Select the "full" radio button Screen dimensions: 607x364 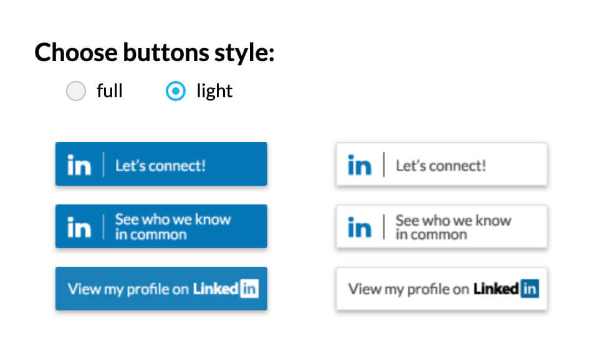click(x=76, y=92)
